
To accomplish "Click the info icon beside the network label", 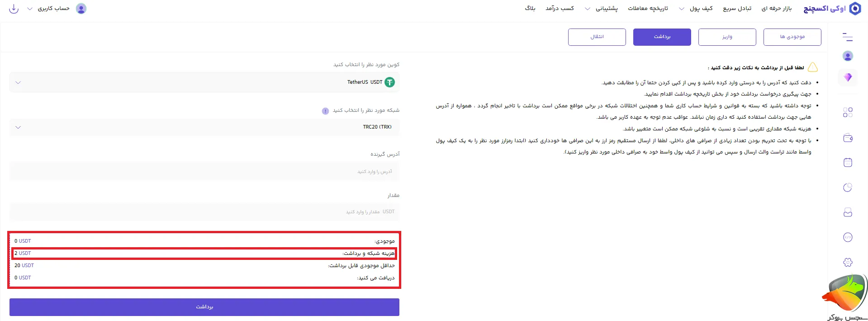I will click(x=325, y=111).
